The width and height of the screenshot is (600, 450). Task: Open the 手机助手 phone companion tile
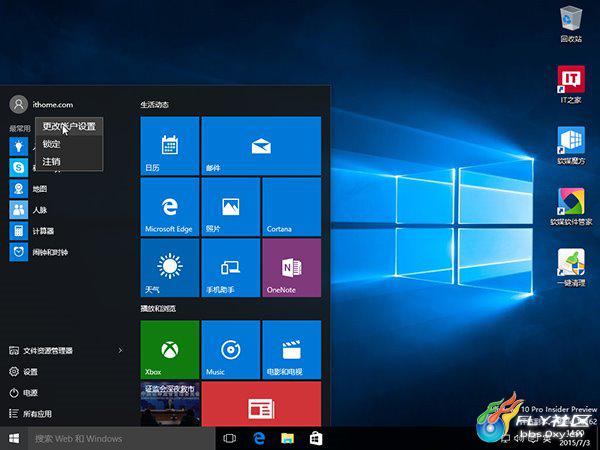coord(230,267)
